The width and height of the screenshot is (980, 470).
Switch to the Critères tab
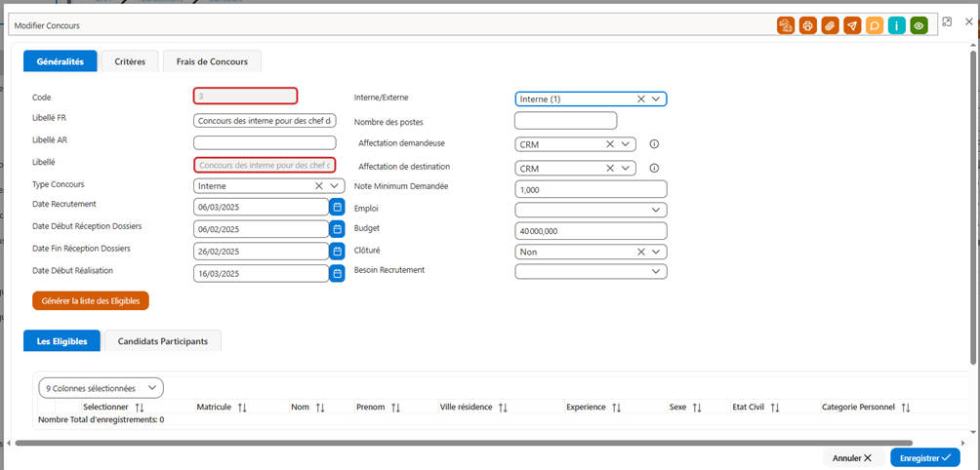(130, 61)
